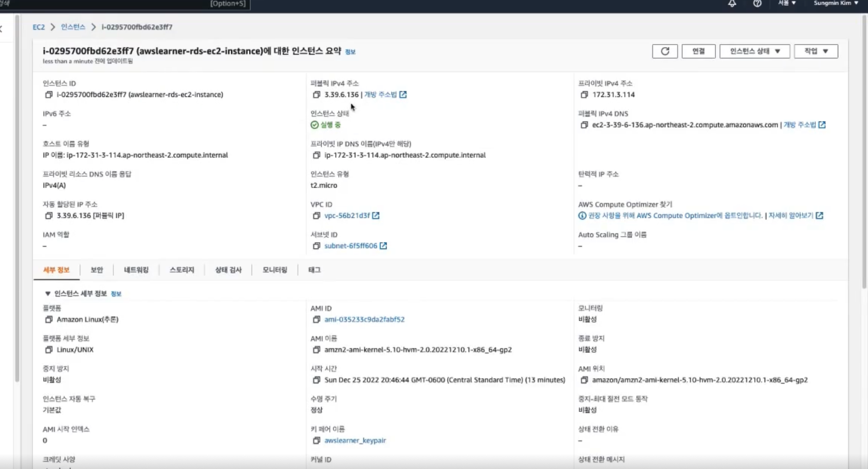868x469 pixels.
Task: Click the host name ip-172-31-3-114 value
Action: [135, 155]
